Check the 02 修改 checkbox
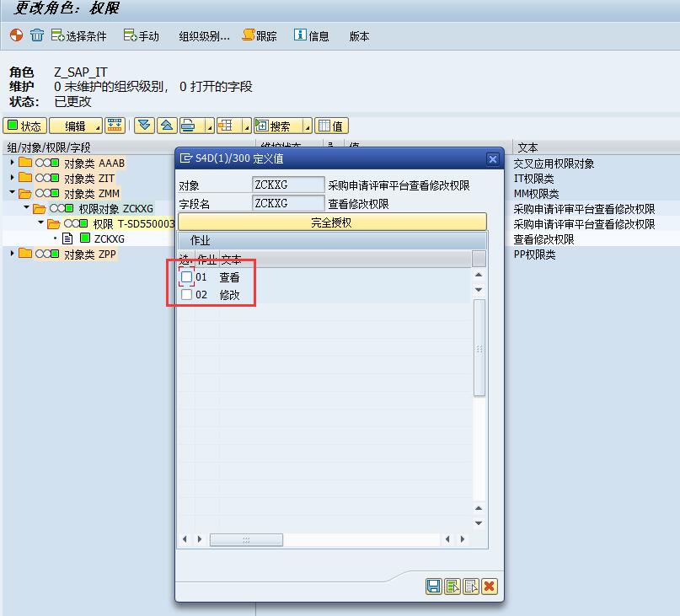The height and width of the screenshot is (616, 680). (186, 295)
